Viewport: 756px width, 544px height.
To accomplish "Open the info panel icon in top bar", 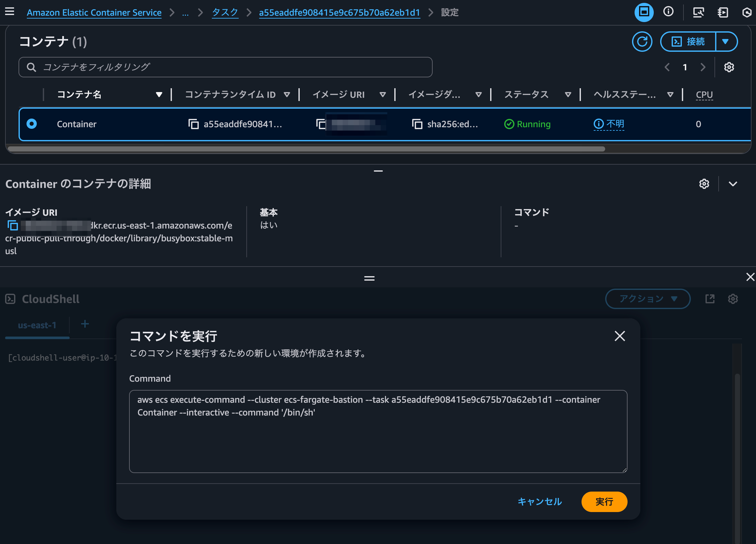I will [668, 12].
